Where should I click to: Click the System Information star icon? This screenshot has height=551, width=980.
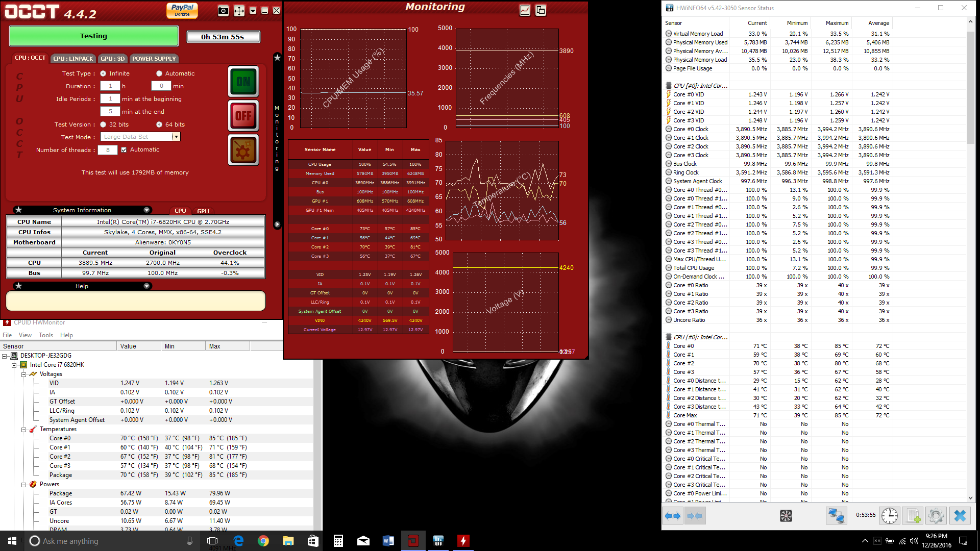point(18,210)
